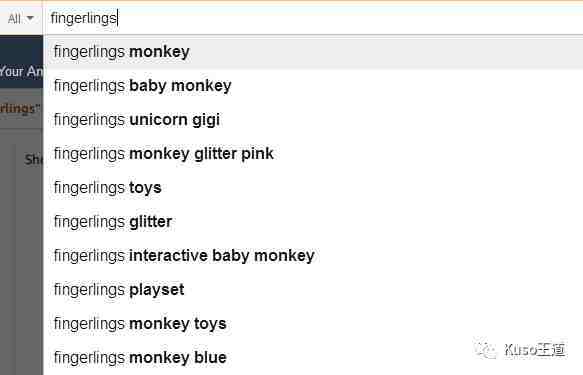This screenshot has height=375, width=583.
Task: Select suggestion fingerlings baby monkey
Action: 313,86
